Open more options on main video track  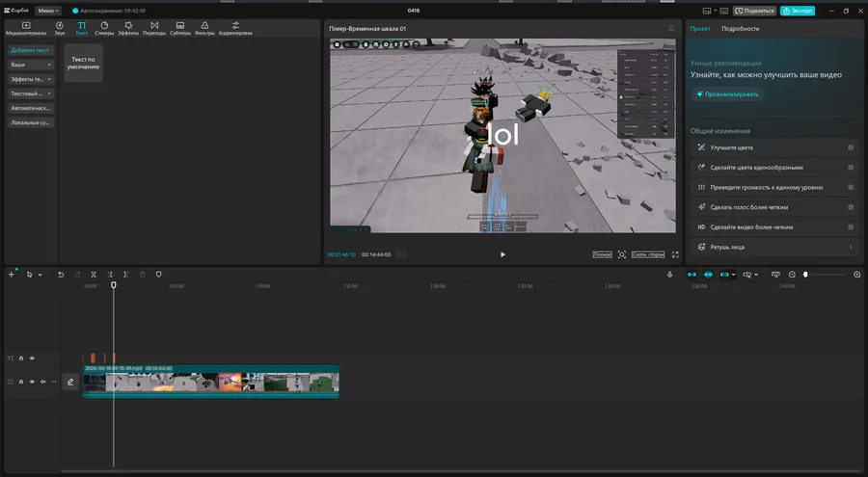click(54, 382)
